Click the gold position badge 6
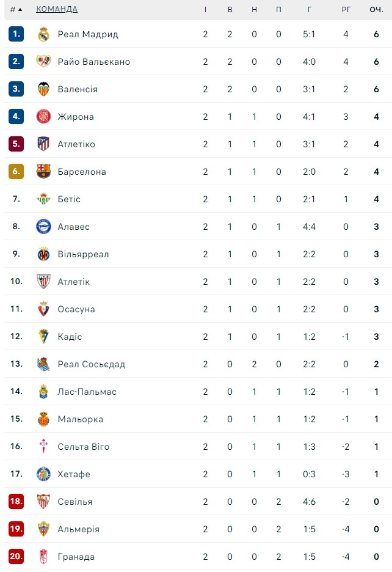Viewport: 392px width, 572px height. tap(16, 172)
